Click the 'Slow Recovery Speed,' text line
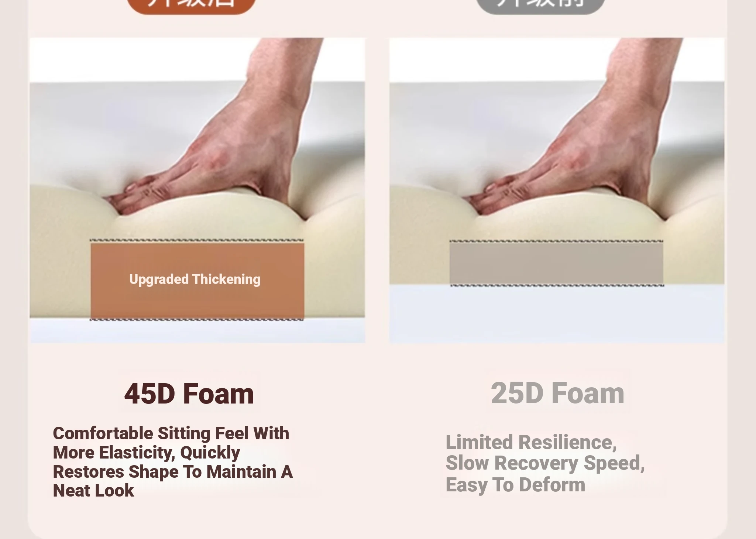Image resolution: width=756 pixels, height=539 pixels. pos(545,463)
